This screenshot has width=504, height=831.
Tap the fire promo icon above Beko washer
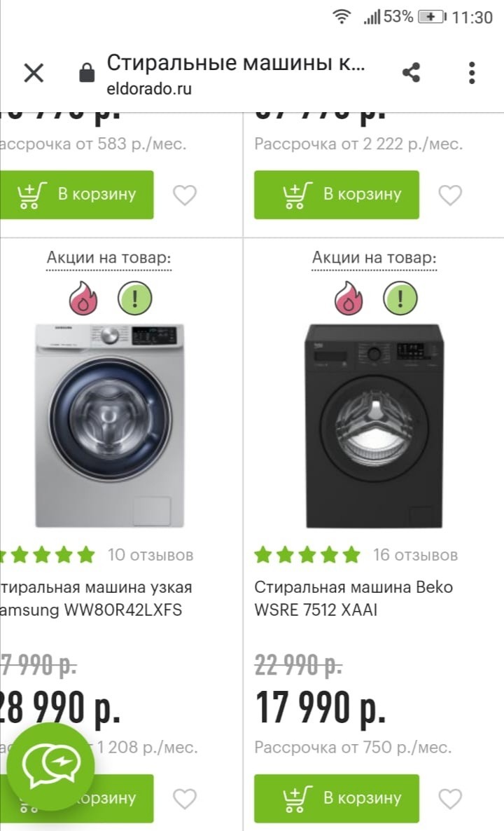(x=349, y=298)
